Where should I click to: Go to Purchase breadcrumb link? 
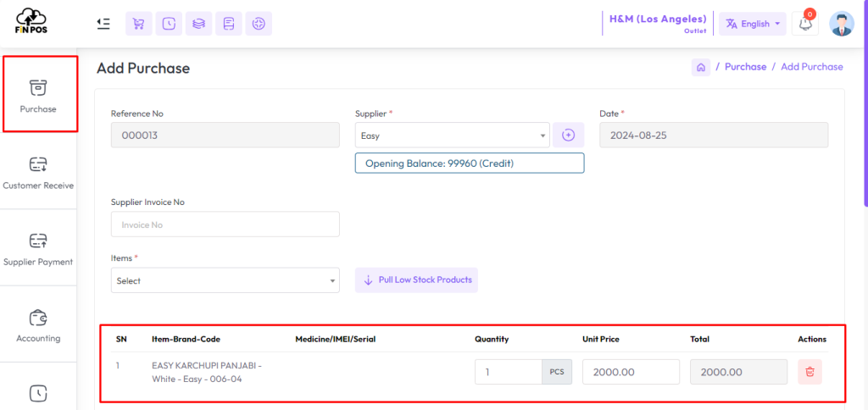coord(746,67)
